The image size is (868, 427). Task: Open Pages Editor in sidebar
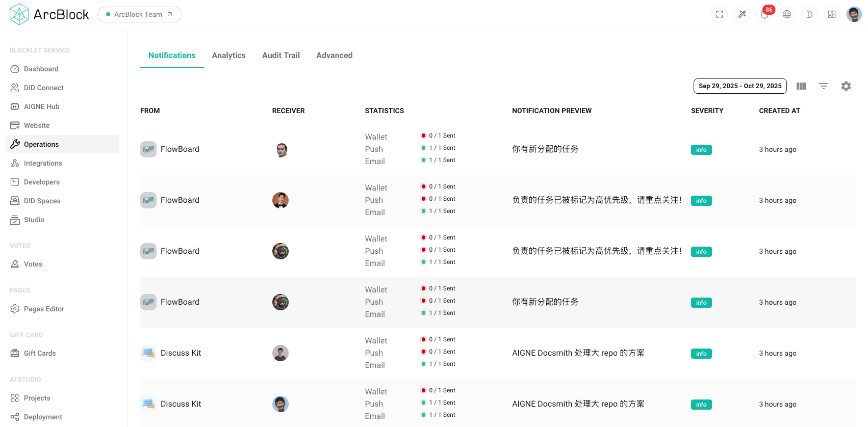click(x=62, y=309)
